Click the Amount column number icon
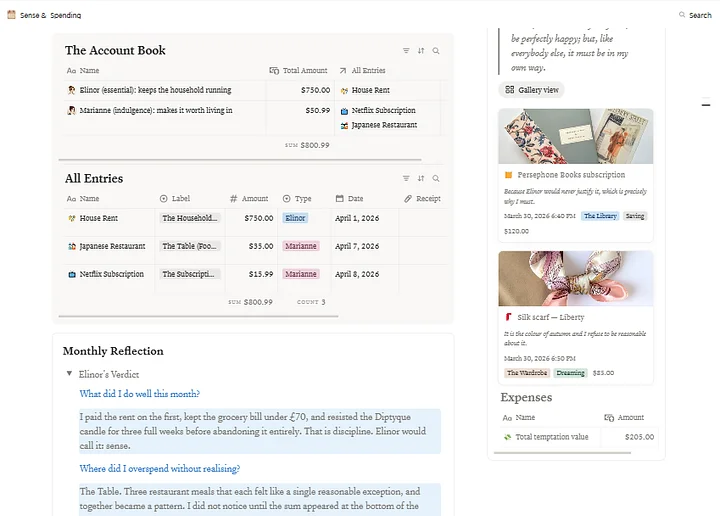 (234, 199)
